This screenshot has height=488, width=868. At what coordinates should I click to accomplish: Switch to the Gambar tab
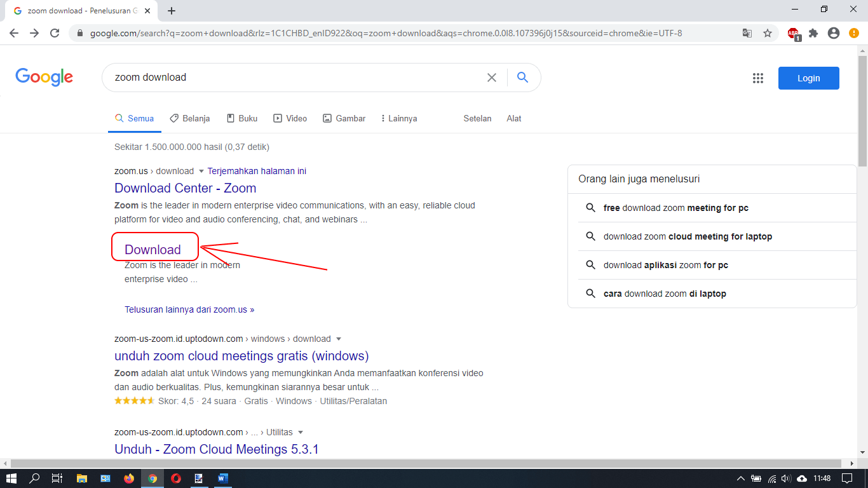click(344, 118)
